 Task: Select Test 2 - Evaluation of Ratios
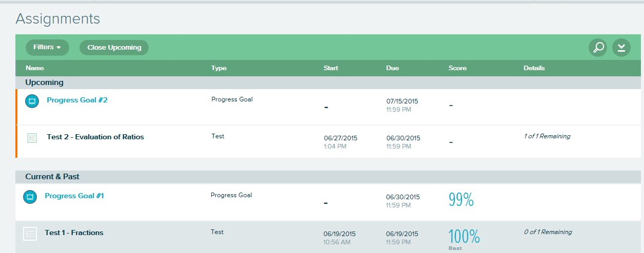pyautogui.click(x=95, y=137)
